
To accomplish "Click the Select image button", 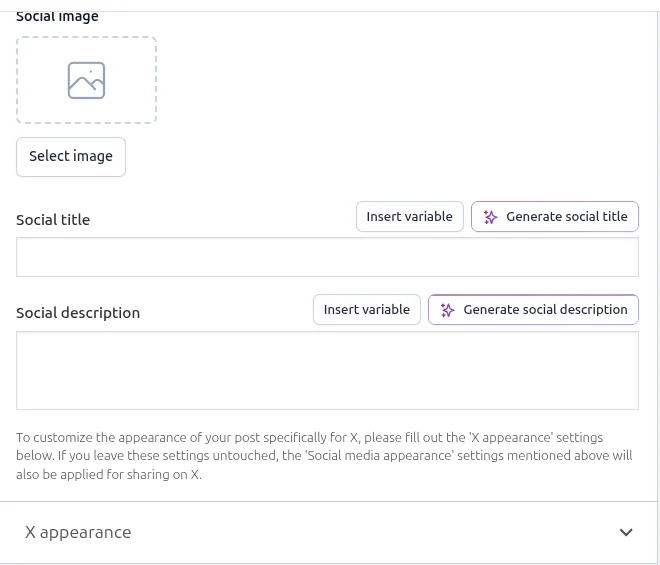I will pyautogui.click(x=71, y=157).
